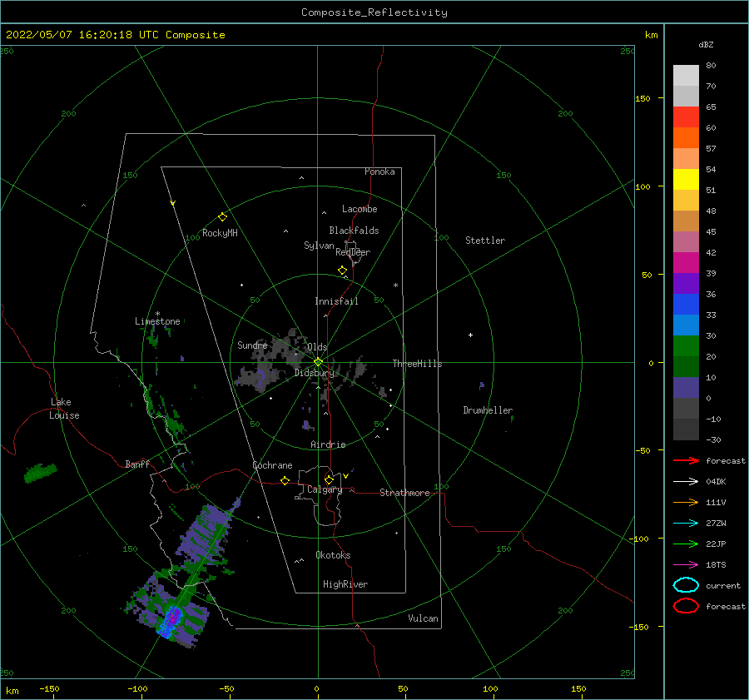Click the Composite_Reflectivity title
The width and height of the screenshot is (749, 700).
pos(374,12)
